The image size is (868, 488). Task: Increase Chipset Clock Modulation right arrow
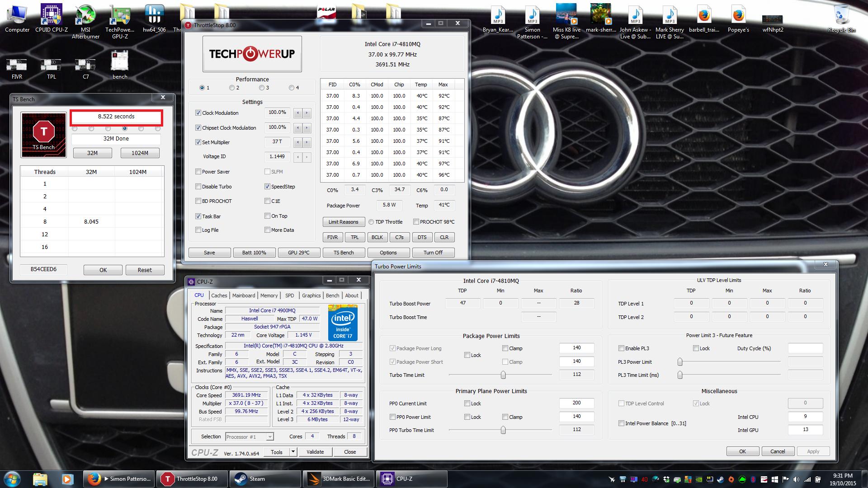pos(307,128)
